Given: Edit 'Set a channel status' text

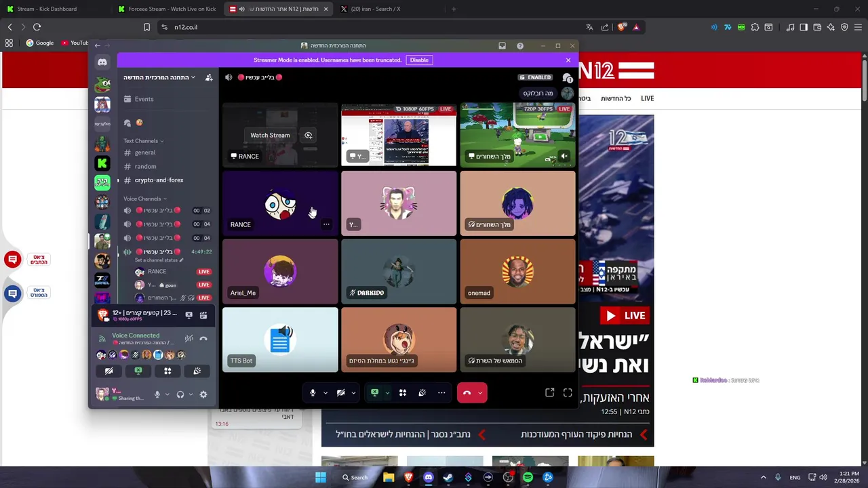Looking at the screenshot, I should (159, 260).
